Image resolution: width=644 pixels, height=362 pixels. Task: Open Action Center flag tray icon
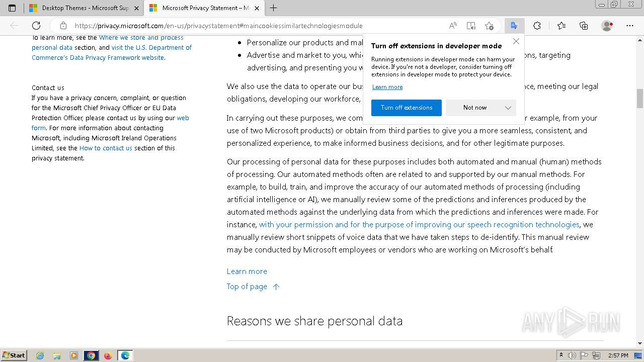tap(585, 355)
